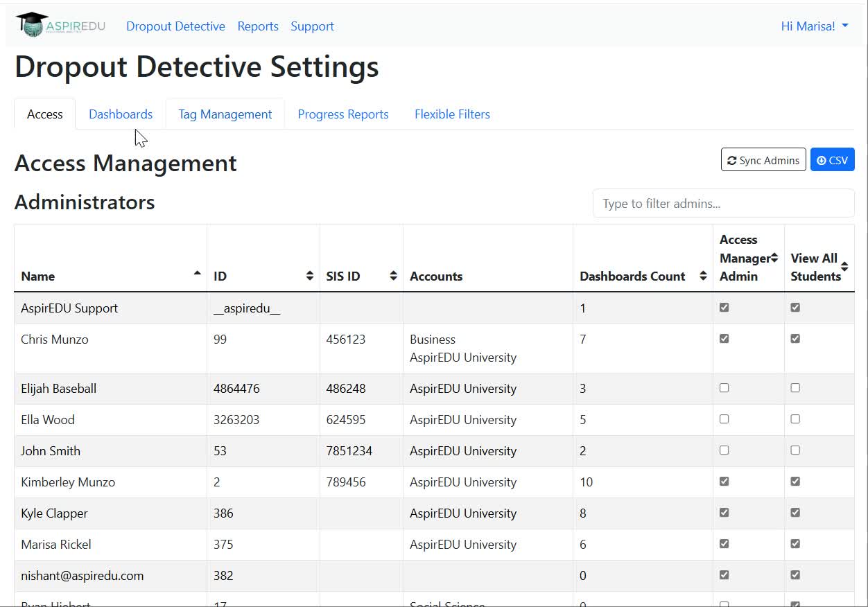Screen dimensions: 868x607
Task: Switch to the Dashboards tab
Action: 121,114
